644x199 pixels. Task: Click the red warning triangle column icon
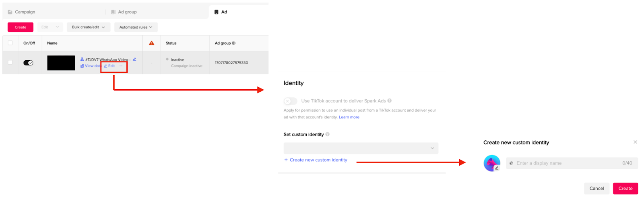(x=152, y=43)
